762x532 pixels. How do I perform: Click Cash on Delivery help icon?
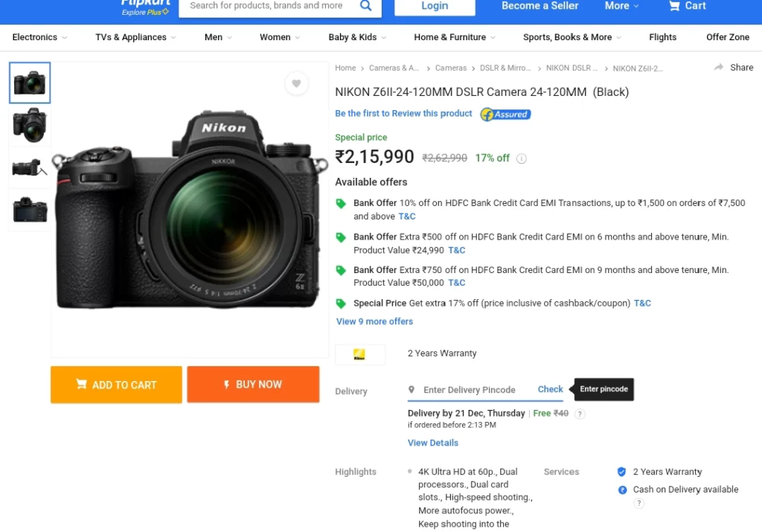click(x=639, y=503)
